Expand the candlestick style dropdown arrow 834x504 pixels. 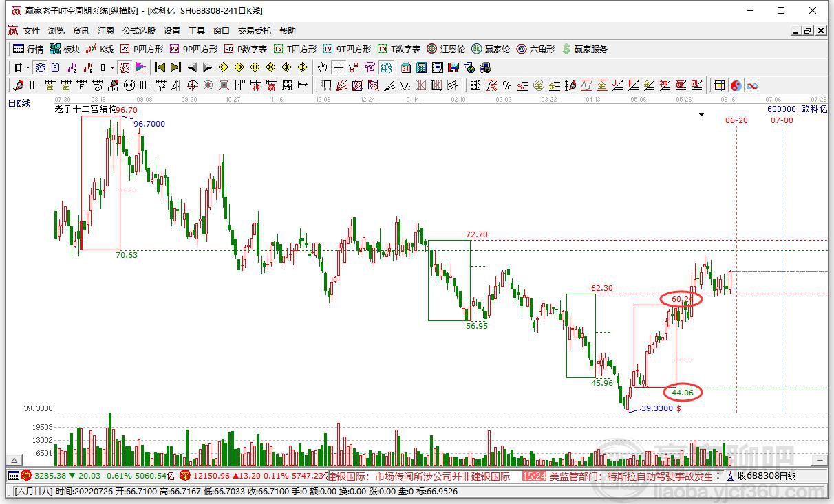[x=111, y=67]
